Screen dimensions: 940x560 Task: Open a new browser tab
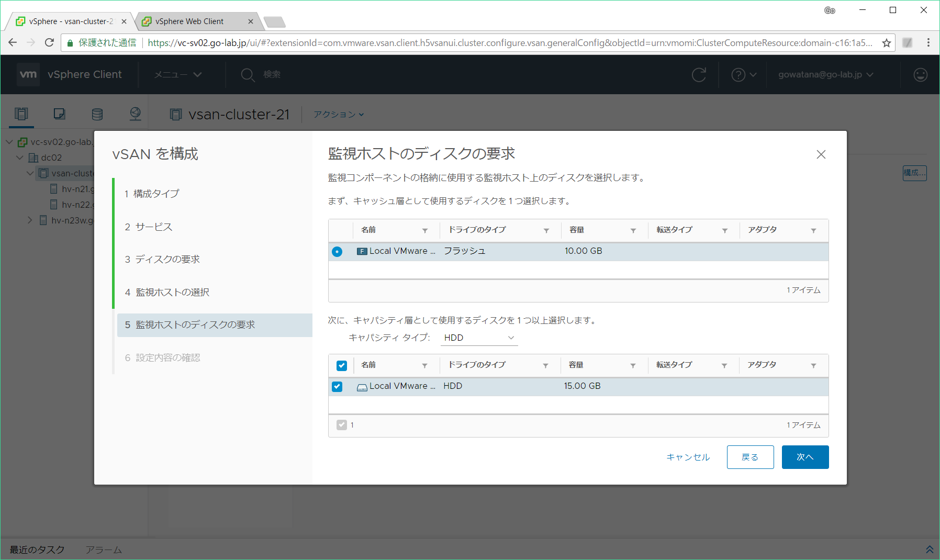[274, 22]
